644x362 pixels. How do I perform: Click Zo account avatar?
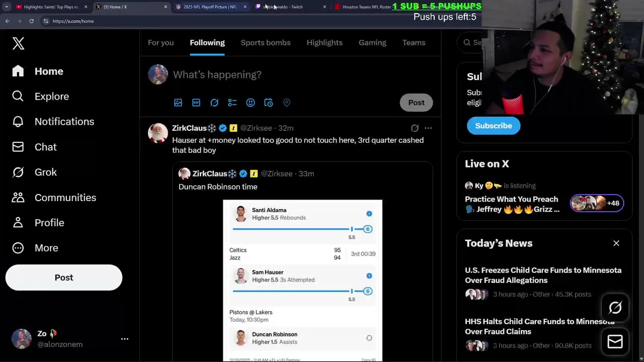(x=22, y=339)
